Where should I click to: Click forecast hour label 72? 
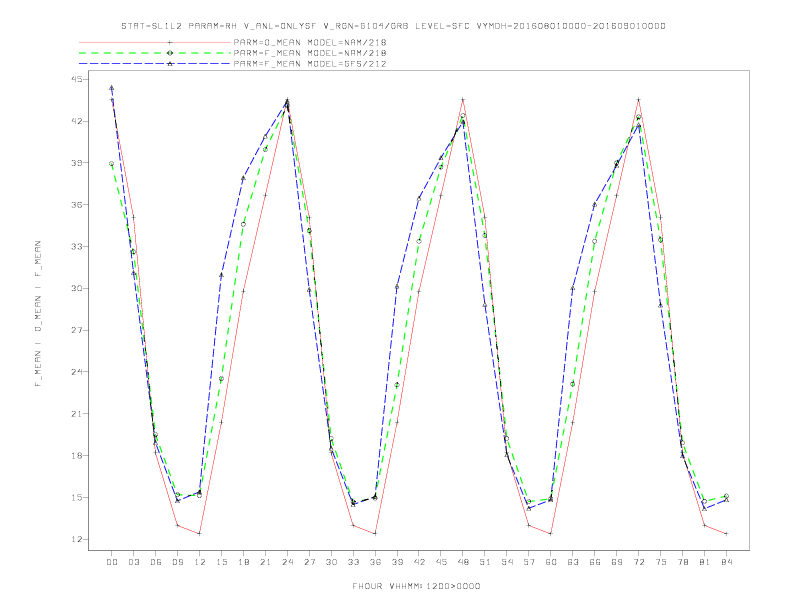click(x=639, y=562)
